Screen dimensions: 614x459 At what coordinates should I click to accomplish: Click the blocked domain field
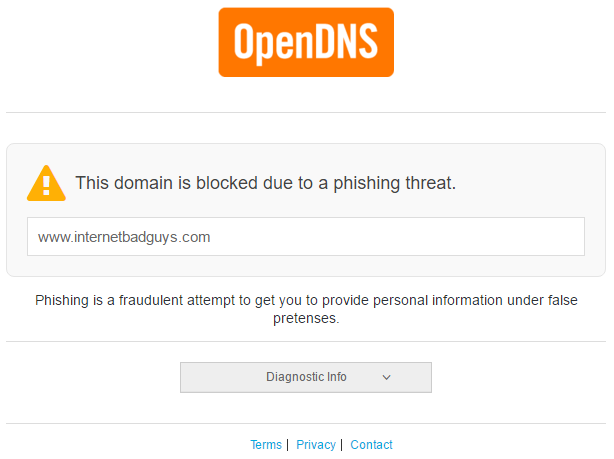[306, 237]
